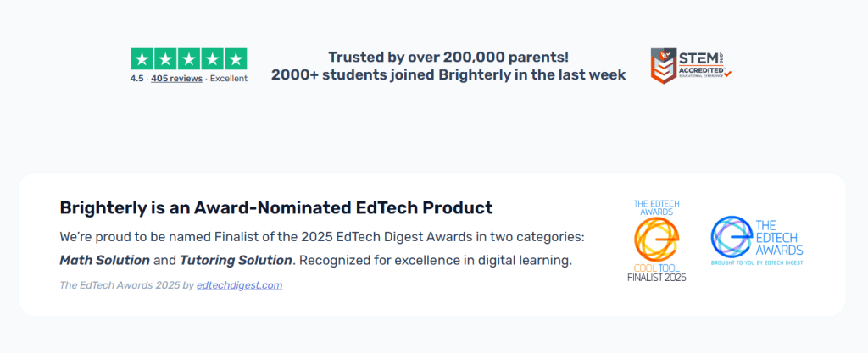Click The EdTech Awards logo
Viewport: 868px width, 353px height.
point(756,240)
